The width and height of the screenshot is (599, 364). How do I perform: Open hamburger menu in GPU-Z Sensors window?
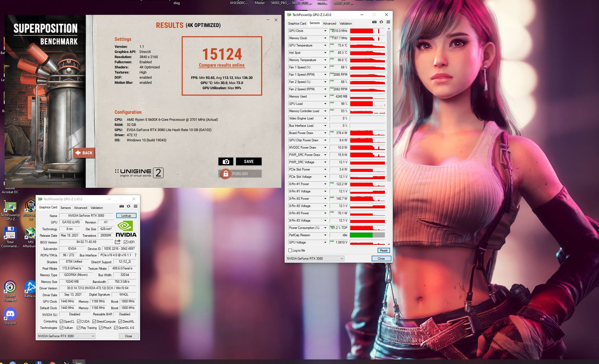(388, 22)
